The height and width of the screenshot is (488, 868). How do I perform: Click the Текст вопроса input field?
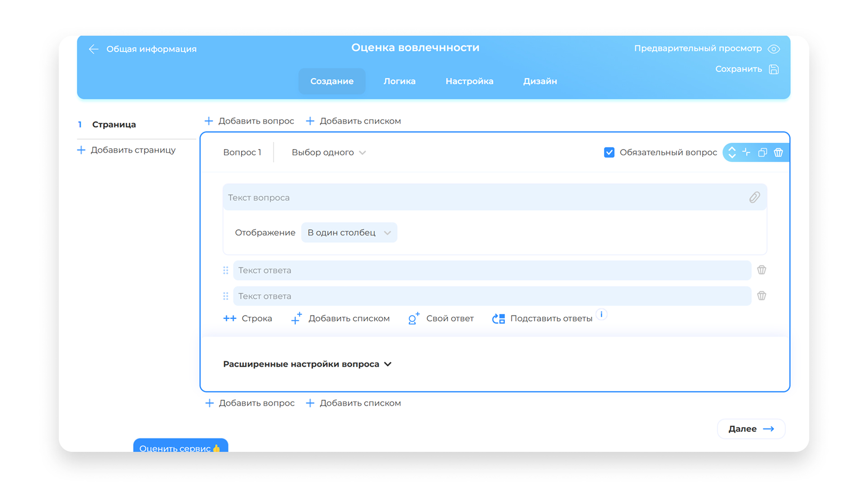click(484, 197)
